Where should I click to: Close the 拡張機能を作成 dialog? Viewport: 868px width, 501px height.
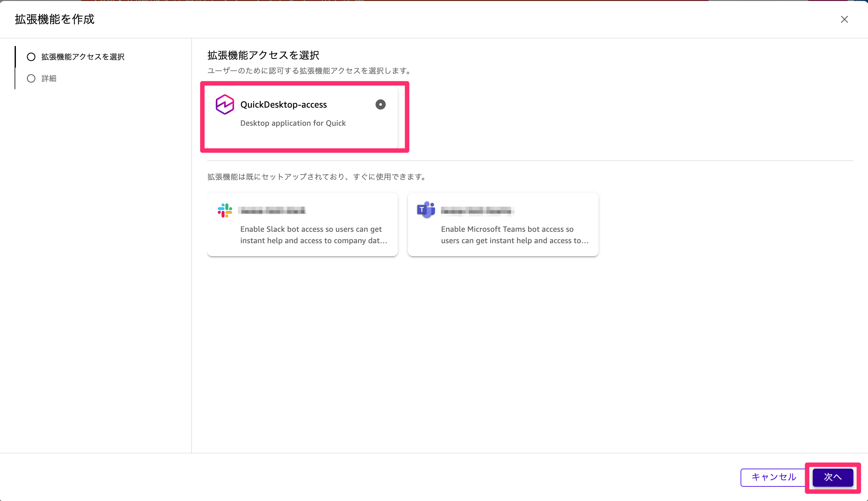click(x=844, y=19)
